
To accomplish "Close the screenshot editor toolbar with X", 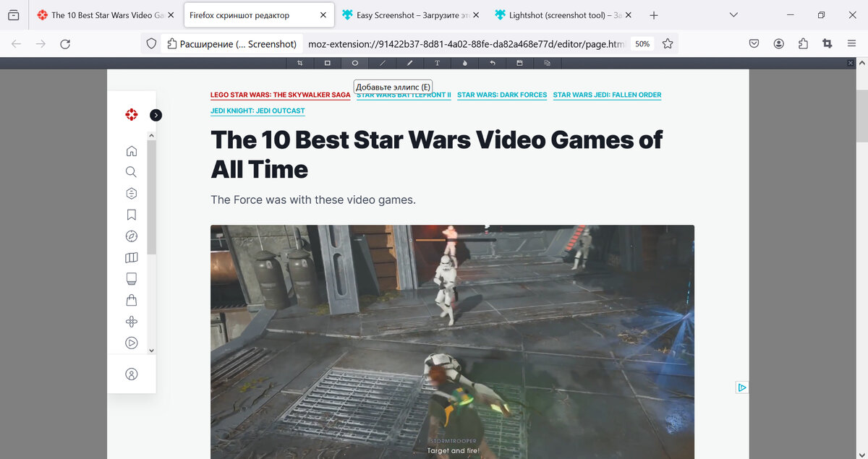I will (x=851, y=64).
